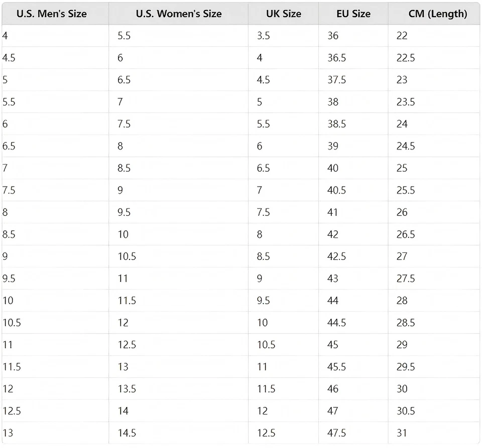Select the UK size 3.5 cell
Screen dimensions: 482x448
tap(263, 36)
